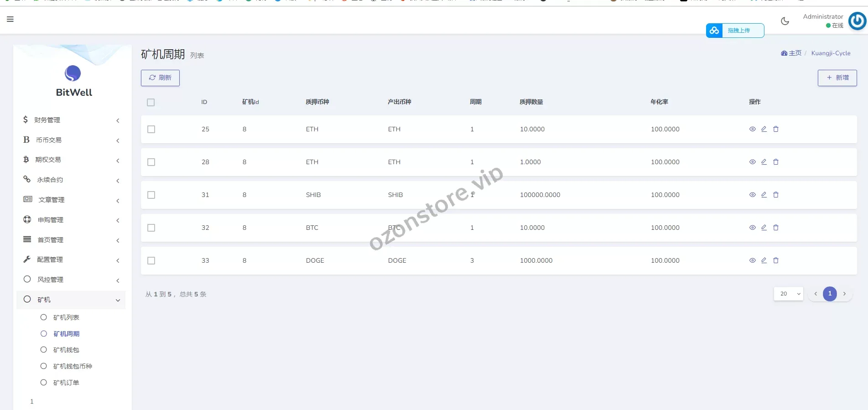Select the checkbox for row ID 25
This screenshot has width=868, height=410.
click(x=151, y=130)
